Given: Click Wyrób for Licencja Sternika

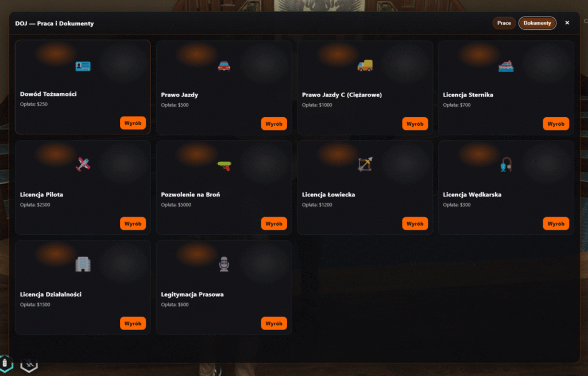Looking at the screenshot, I should click(x=556, y=124).
